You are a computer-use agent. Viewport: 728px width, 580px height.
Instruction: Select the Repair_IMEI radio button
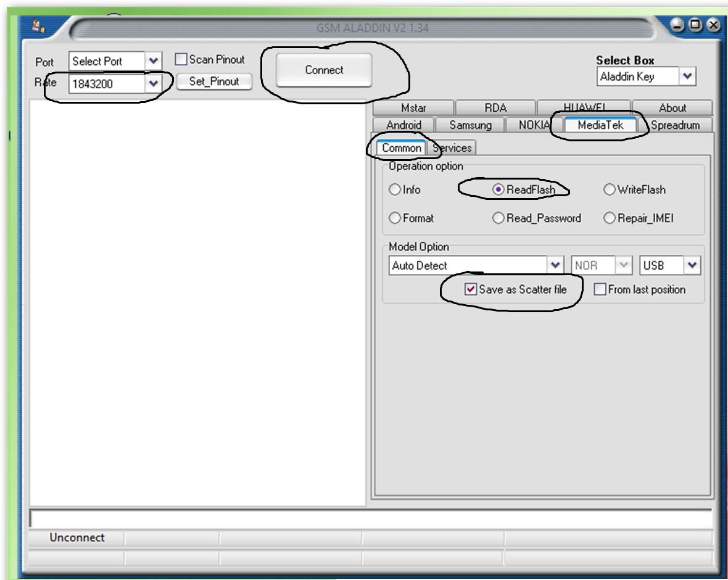(610, 218)
